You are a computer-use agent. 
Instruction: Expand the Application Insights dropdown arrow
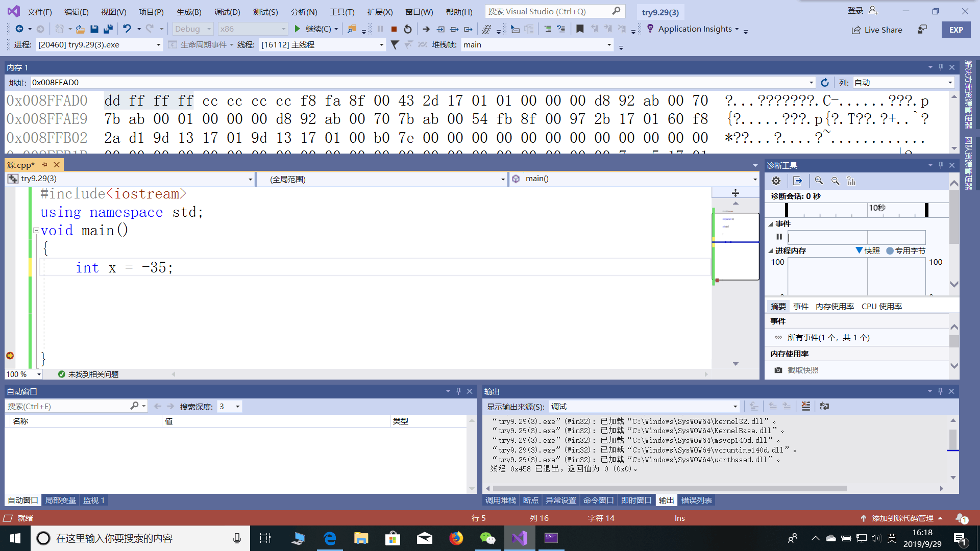click(737, 29)
